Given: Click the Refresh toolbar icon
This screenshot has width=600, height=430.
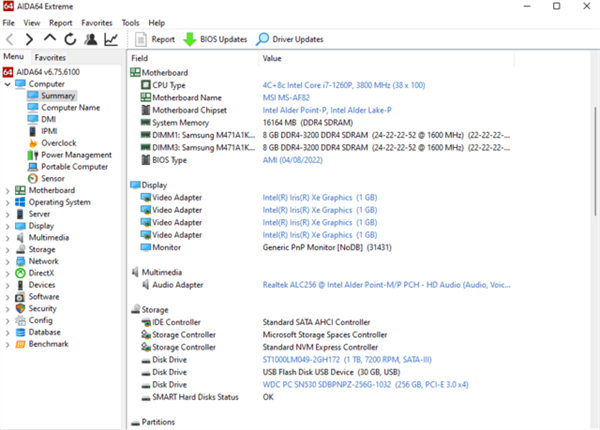Looking at the screenshot, I should (71, 39).
